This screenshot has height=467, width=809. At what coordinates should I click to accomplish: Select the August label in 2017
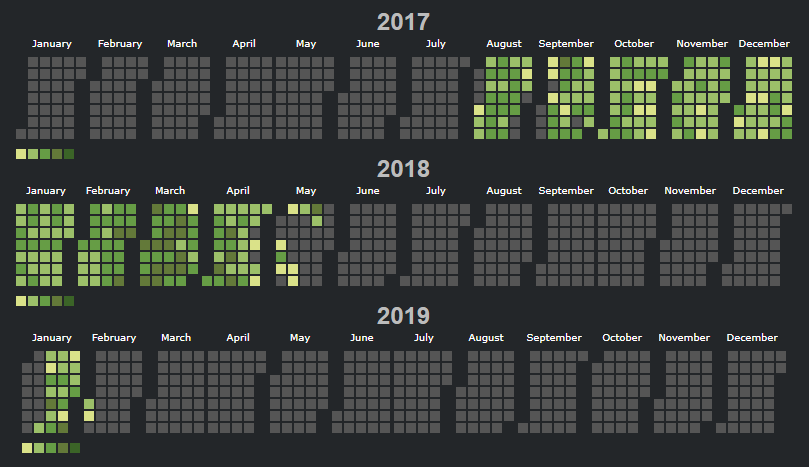[x=504, y=44]
